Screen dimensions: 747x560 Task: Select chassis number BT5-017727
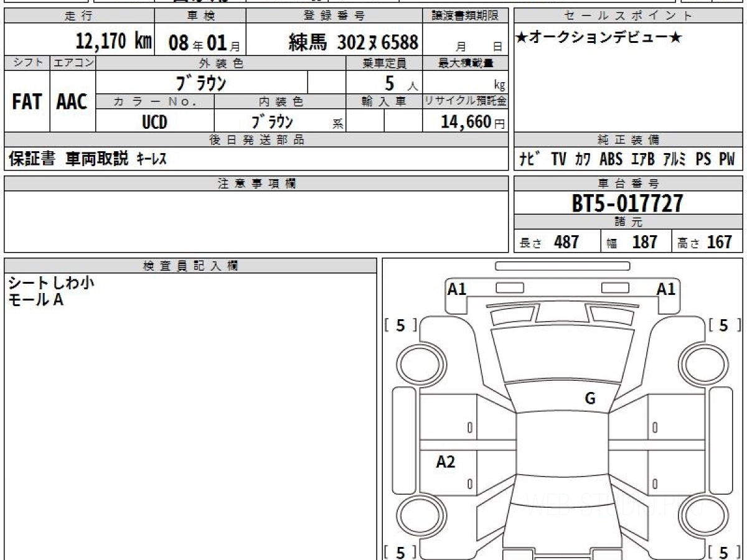pos(627,203)
